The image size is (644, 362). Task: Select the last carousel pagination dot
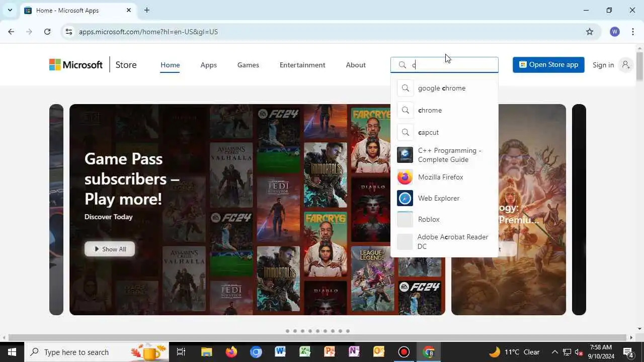[348, 331]
